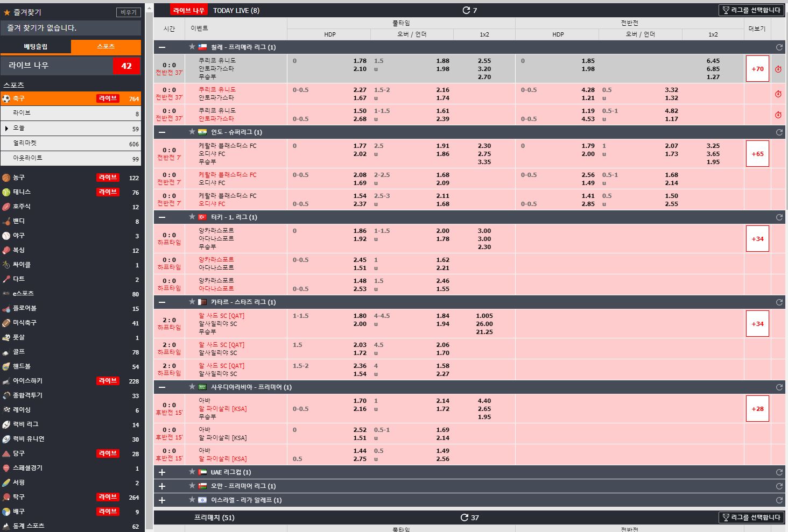
Task: Click the ice hockey icon in sidebar
Action: pos(6,381)
